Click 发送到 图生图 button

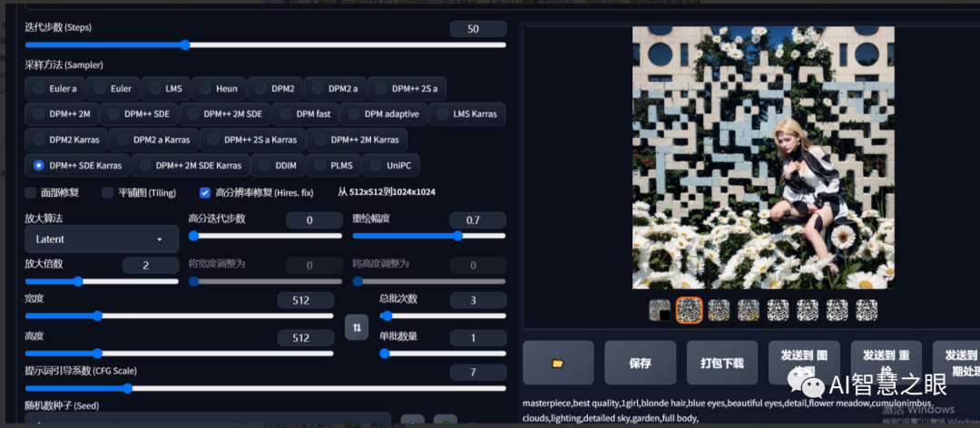pos(804,363)
